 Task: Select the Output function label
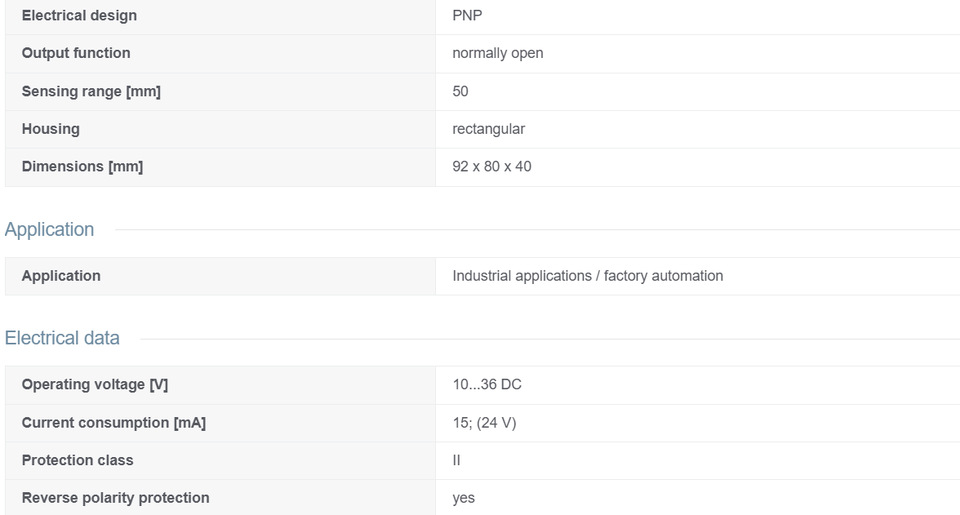[76, 53]
